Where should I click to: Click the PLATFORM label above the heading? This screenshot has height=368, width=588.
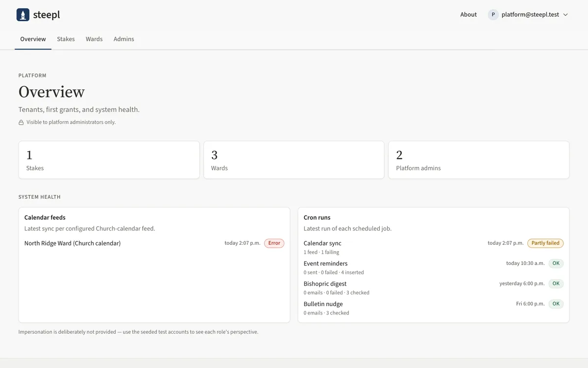point(32,76)
